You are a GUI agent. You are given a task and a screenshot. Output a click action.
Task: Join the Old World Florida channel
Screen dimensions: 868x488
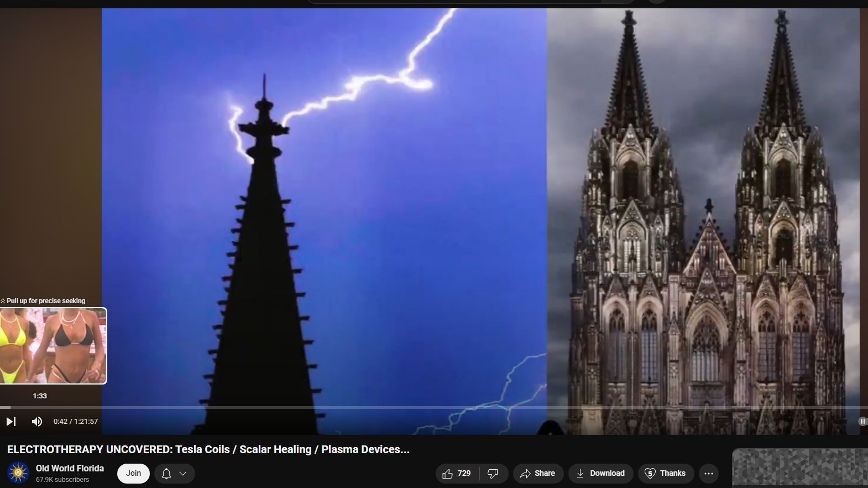[133, 474]
